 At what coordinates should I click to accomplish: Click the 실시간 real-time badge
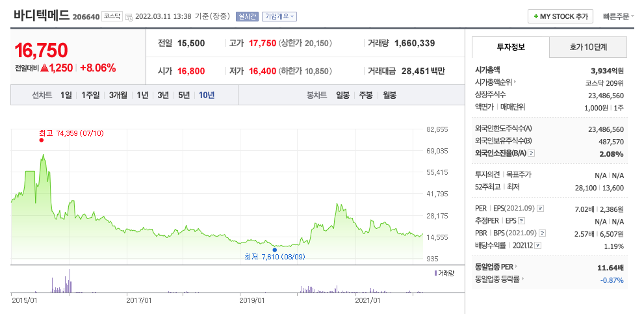click(x=247, y=16)
